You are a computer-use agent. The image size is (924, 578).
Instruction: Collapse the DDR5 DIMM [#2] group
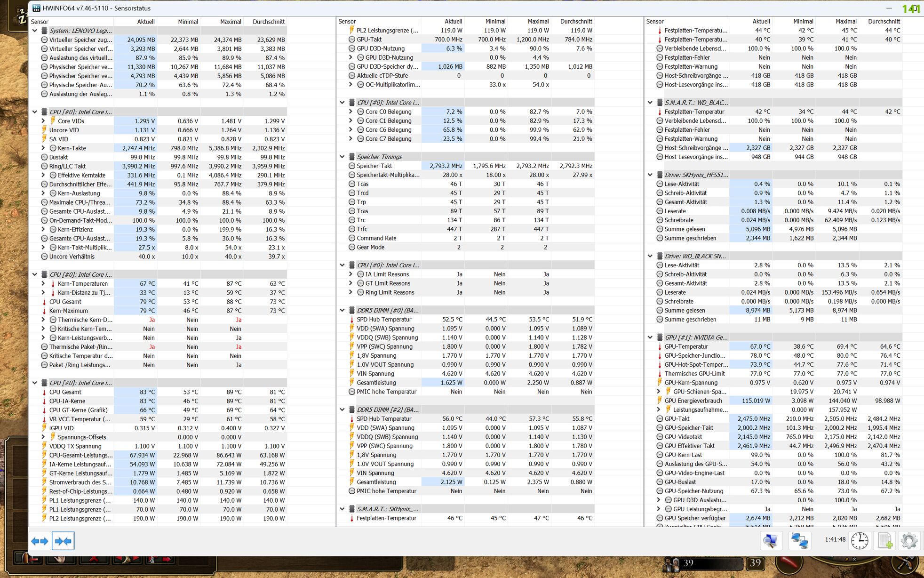click(342, 409)
